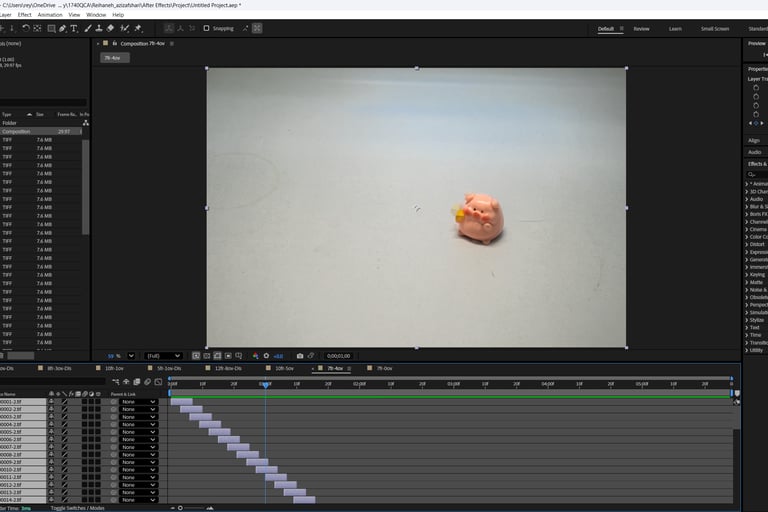Click the exposure value in viewer
Viewport: 768px width, 512px height.
(278, 356)
